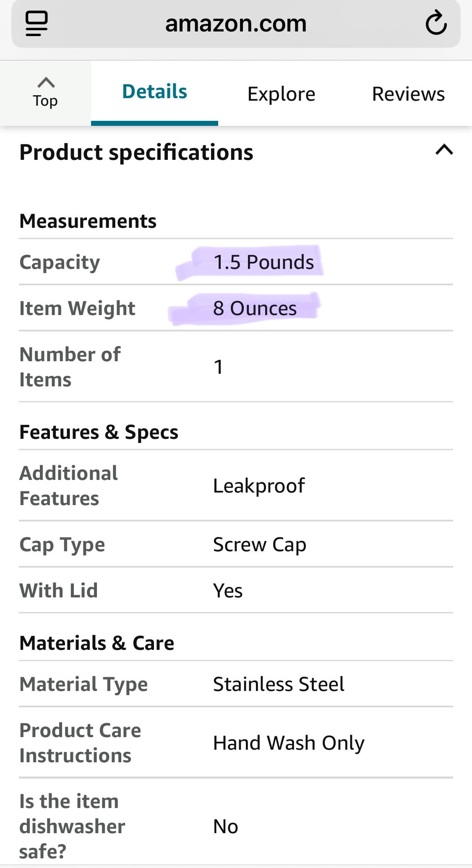Click the Stainless Steel material value
The height and width of the screenshot is (868, 472).
point(279,684)
